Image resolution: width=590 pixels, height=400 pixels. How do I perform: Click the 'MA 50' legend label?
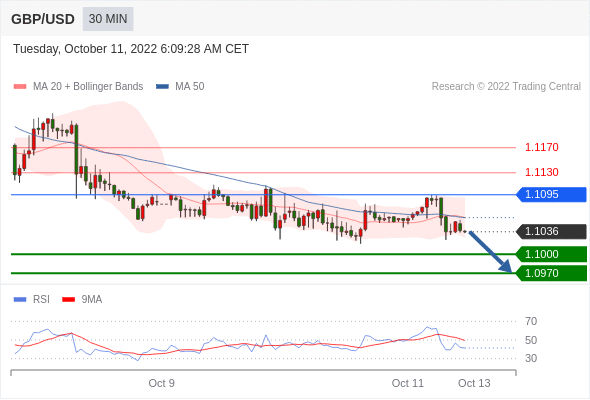pyautogui.click(x=190, y=87)
